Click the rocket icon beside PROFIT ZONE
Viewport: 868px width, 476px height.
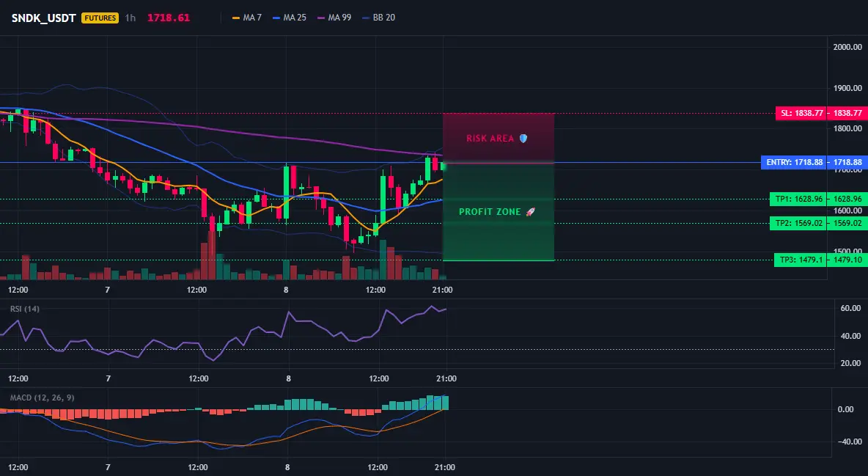click(530, 212)
